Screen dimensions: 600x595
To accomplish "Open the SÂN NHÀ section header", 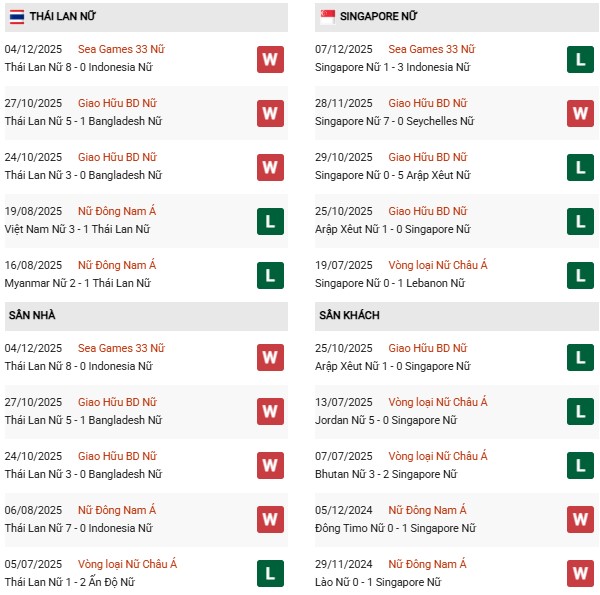I will (32, 315).
